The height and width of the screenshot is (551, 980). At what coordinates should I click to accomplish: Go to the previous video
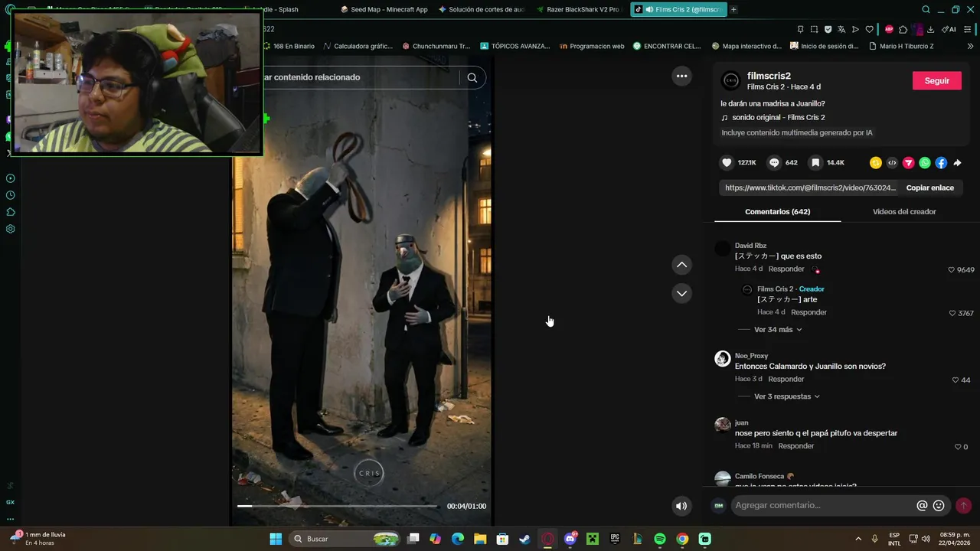(x=681, y=265)
